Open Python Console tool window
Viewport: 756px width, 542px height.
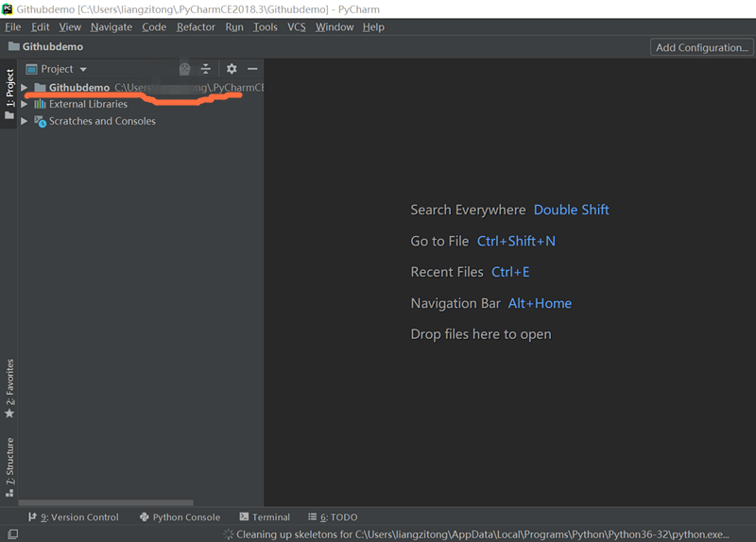pyautogui.click(x=180, y=517)
